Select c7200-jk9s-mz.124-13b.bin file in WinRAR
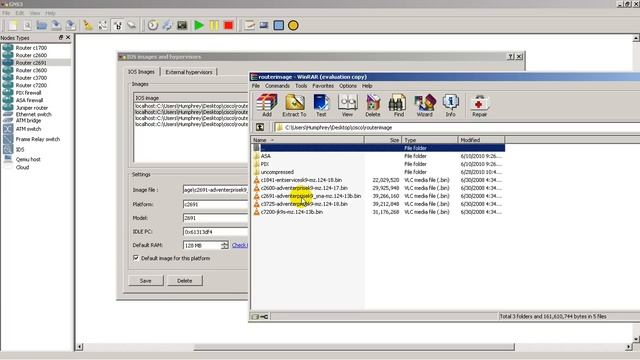This screenshot has height=360, width=640. tap(291, 212)
